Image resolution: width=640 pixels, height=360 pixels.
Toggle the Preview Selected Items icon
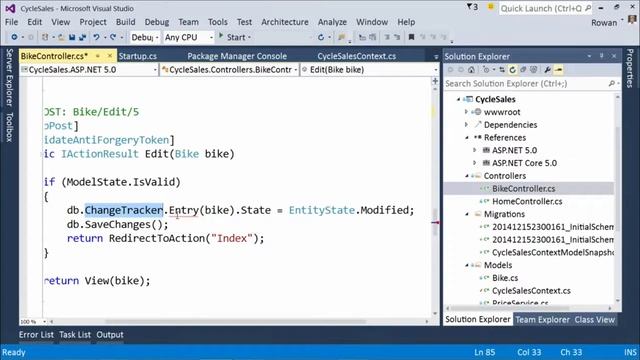coord(558,70)
